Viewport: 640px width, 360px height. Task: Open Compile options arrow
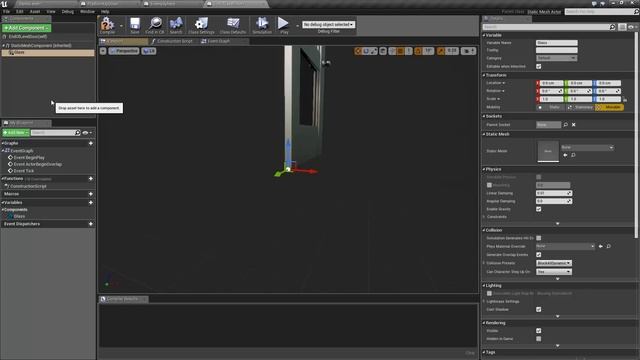(x=121, y=26)
